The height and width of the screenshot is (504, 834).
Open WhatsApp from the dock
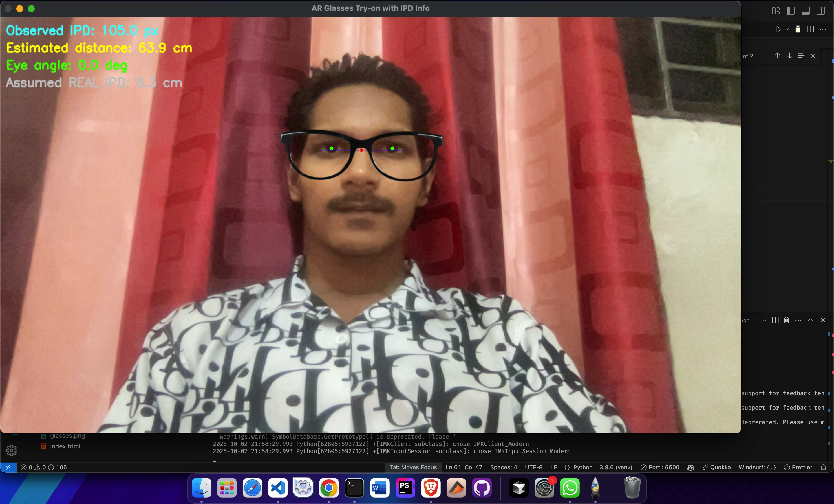point(570,488)
